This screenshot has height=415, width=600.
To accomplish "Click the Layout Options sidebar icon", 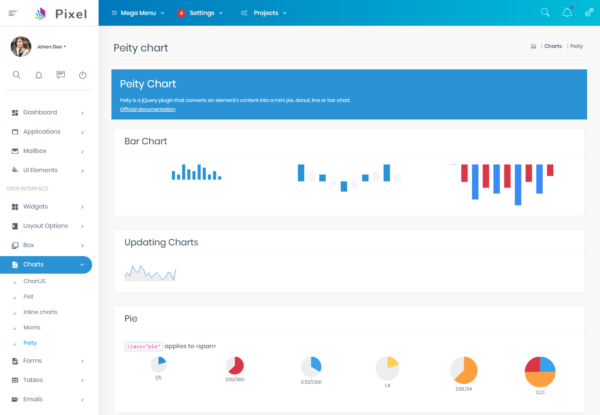I will 15,226.
